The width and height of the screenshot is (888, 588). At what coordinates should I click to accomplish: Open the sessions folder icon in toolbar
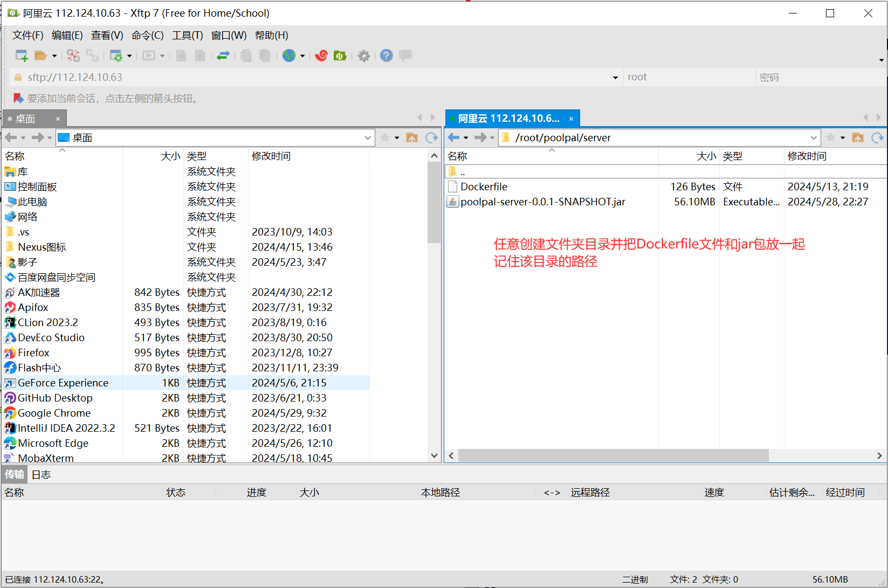[x=40, y=56]
